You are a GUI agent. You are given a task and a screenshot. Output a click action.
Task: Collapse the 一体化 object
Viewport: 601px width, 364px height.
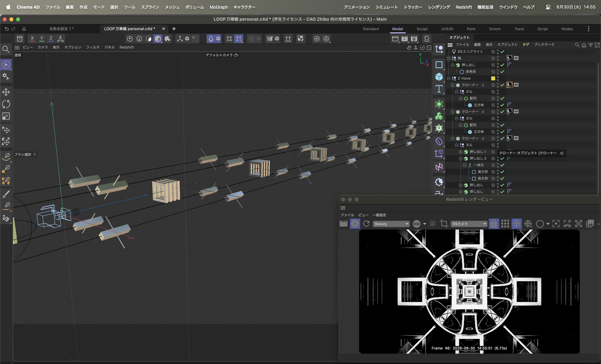click(465, 165)
